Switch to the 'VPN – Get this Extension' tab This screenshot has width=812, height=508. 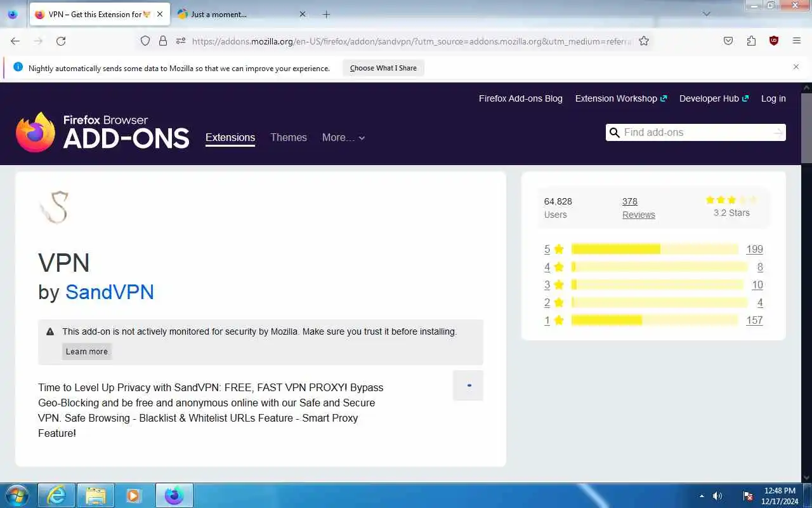[x=98, y=14]
